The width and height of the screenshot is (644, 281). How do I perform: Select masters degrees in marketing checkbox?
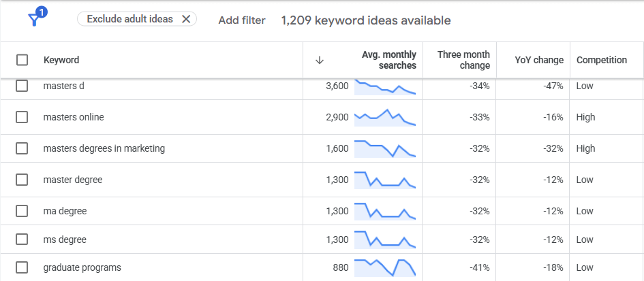click(22, 148)
